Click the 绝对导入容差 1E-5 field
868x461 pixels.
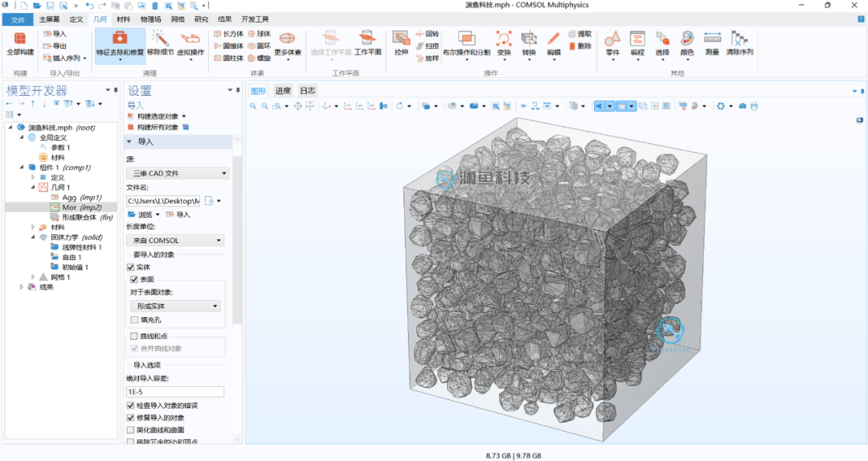coord(175,392)
